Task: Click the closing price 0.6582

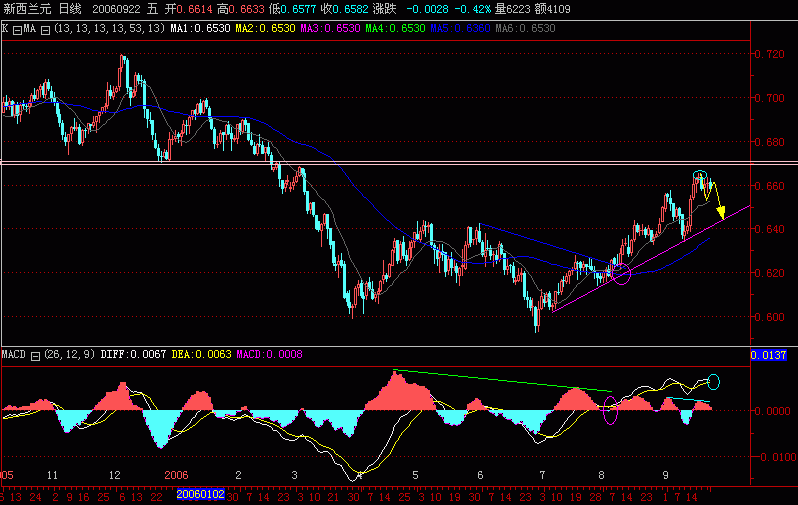Action: click(x=351, y=9)
